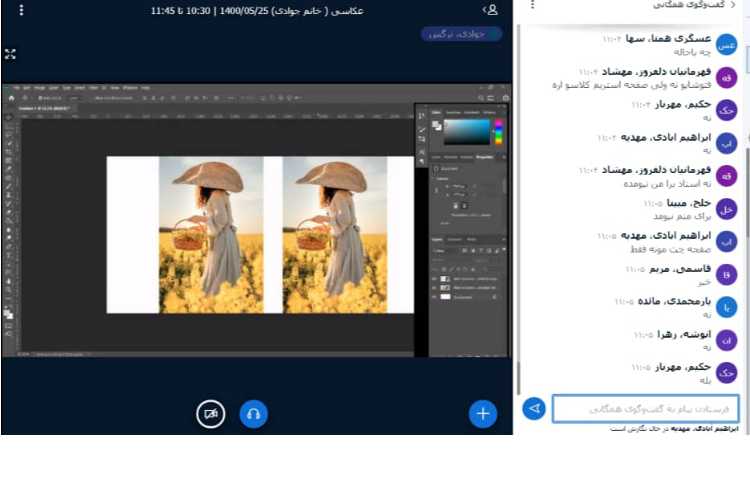Send the chat message with paper-plane button
Viewport: 750px width, 480px height.
point(534,409)
